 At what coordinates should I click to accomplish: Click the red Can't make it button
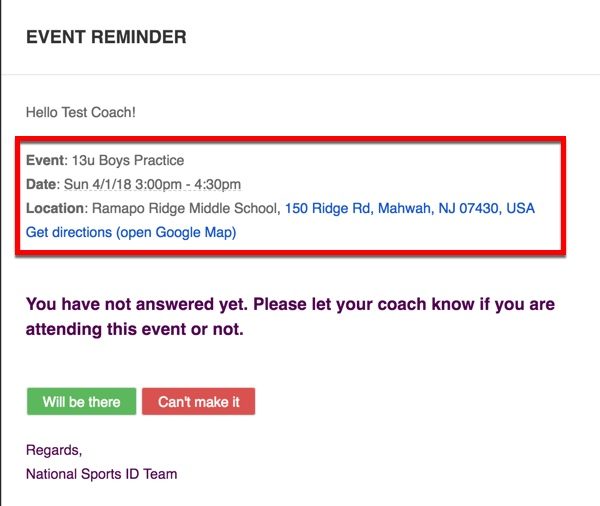coord(199,402)
